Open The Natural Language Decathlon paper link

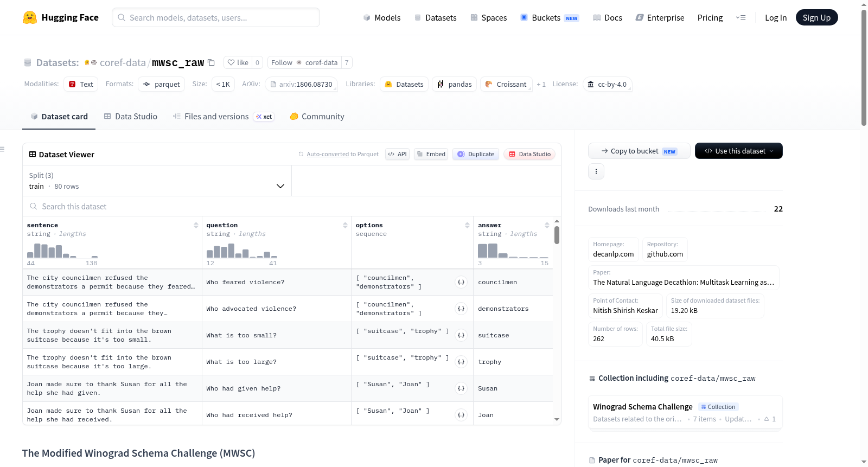pos(684,278)
